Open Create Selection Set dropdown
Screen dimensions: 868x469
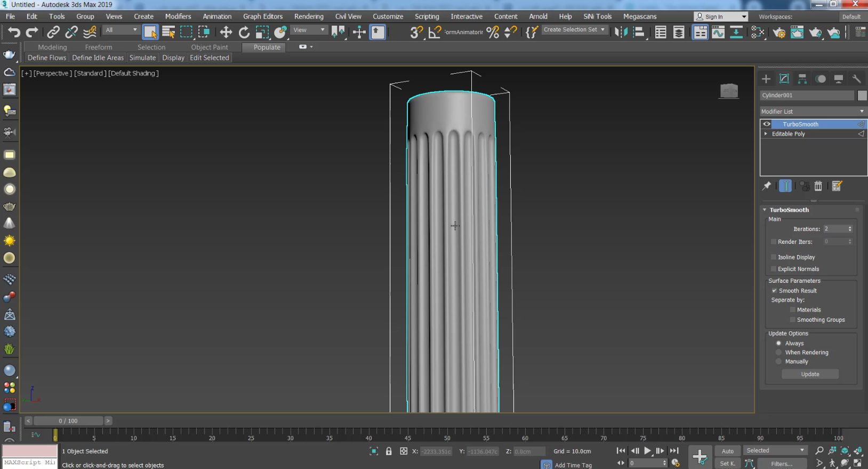point(574,29)
